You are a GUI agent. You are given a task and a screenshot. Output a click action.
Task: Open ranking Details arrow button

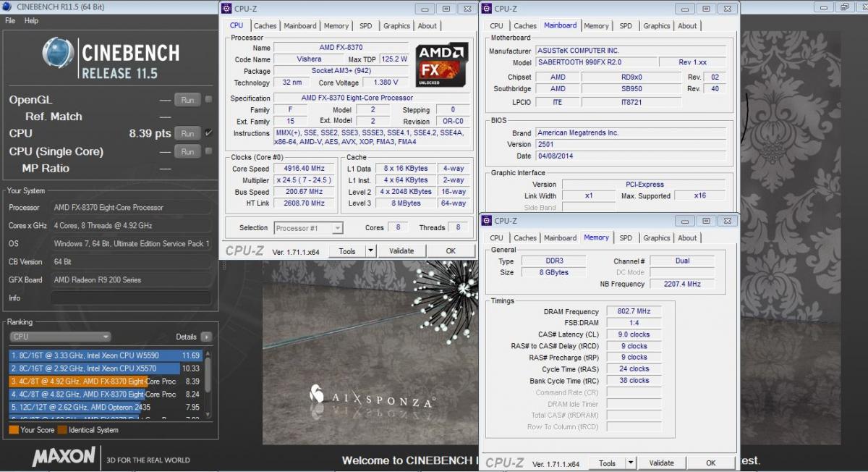206,337
